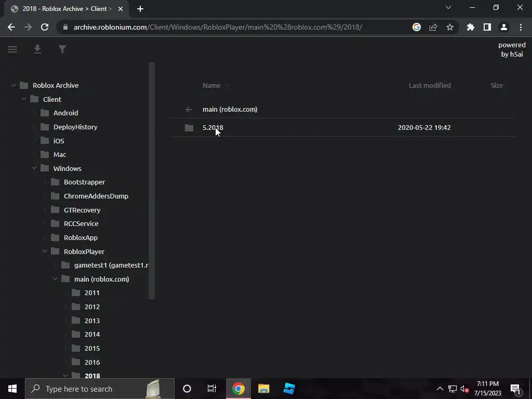This screenshot has width=532, height=399.
Task: Collapse the Windows tree node
Action: click(34, 168)
